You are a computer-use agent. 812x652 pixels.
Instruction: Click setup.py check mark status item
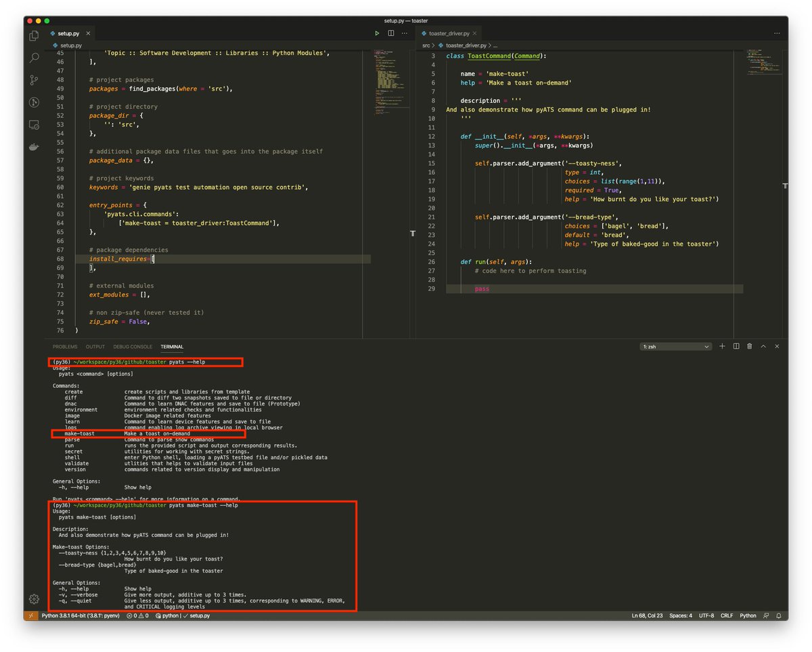pyautogui.click(x=197, y=615)
